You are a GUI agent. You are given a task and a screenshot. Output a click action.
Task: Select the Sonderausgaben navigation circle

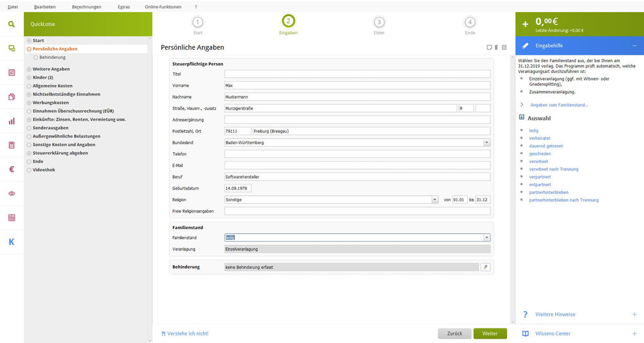point(29,128)
